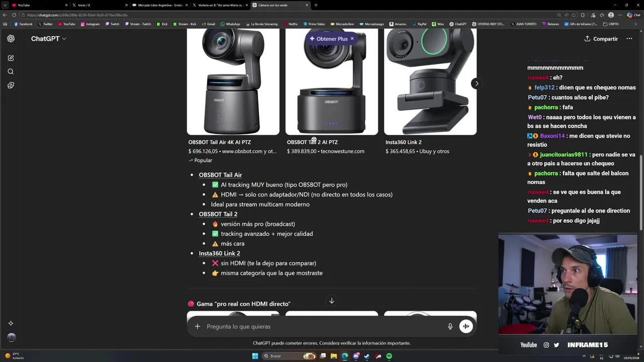This screenshot has width=644, height=362.
Task: Open the weather widget showing 27°C
Action: [14, 356]
